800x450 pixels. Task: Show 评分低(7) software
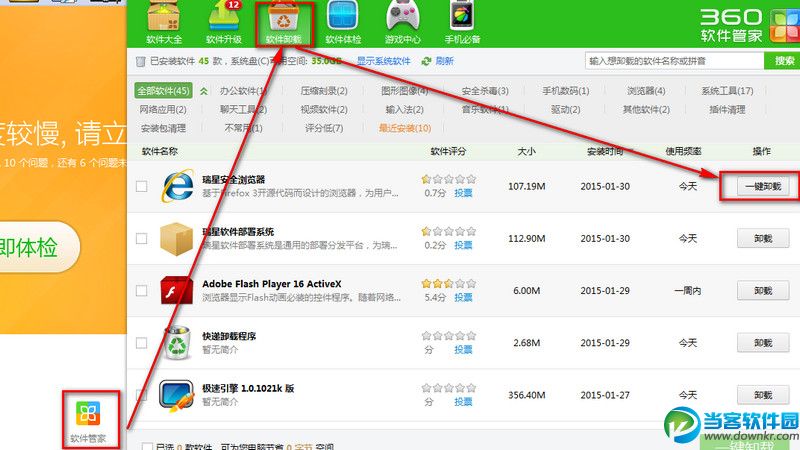(x=324, y=128)
